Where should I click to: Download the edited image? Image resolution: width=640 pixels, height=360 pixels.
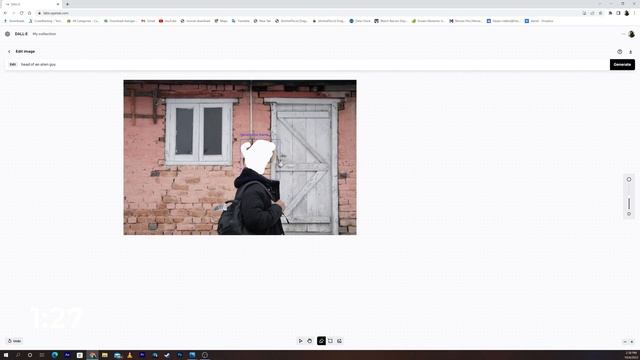[630, 52]
